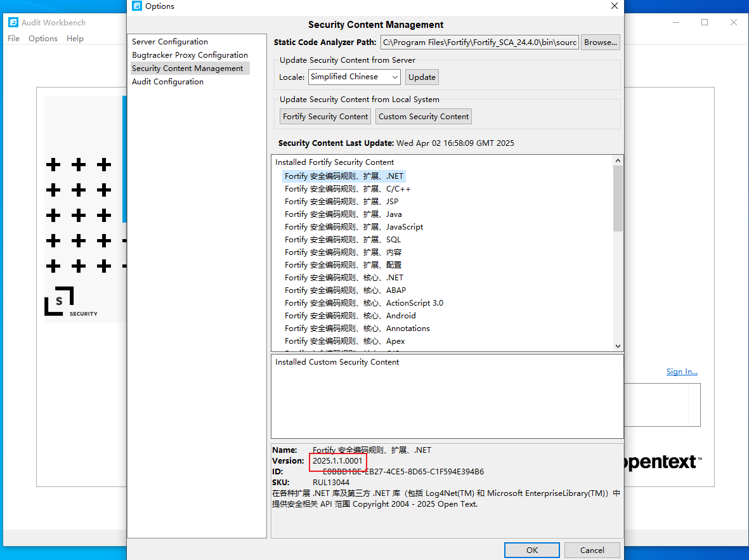
Task: Click the Installed Custom Security Content header
Action: click(x=337, y=362)
